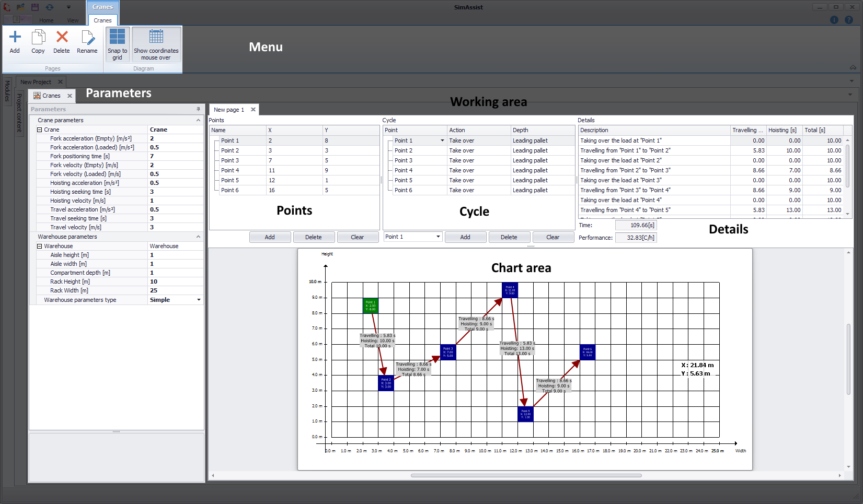Screen dimensions: 863x504
Task: Toggle Snap to grid
Action: pyautogui.click(x=118, y=44)
